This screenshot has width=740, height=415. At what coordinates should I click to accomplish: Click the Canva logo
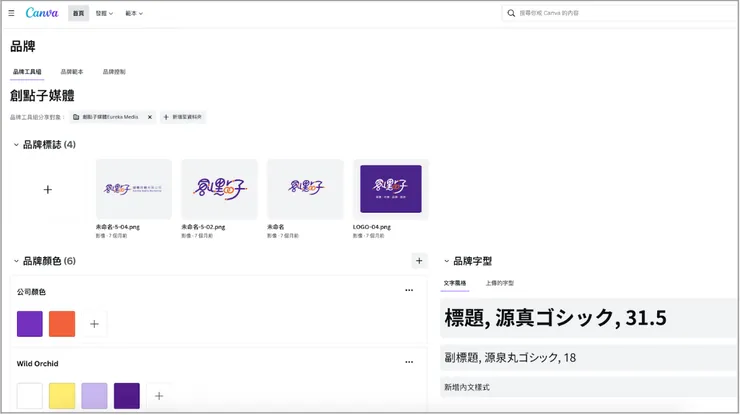pos(42,13)
